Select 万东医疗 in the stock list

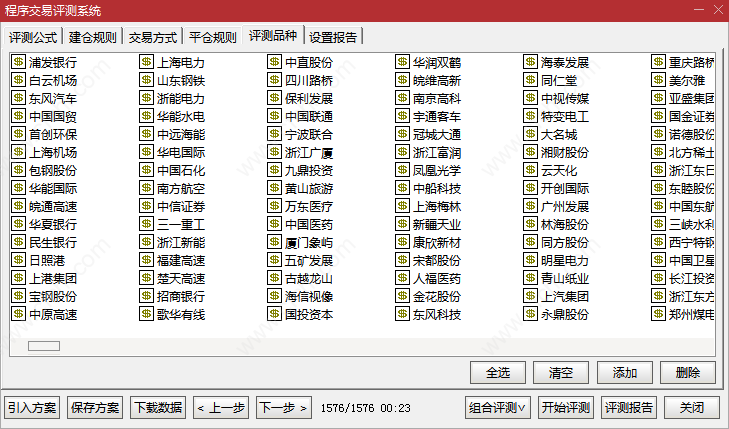(x=309, y=206)
